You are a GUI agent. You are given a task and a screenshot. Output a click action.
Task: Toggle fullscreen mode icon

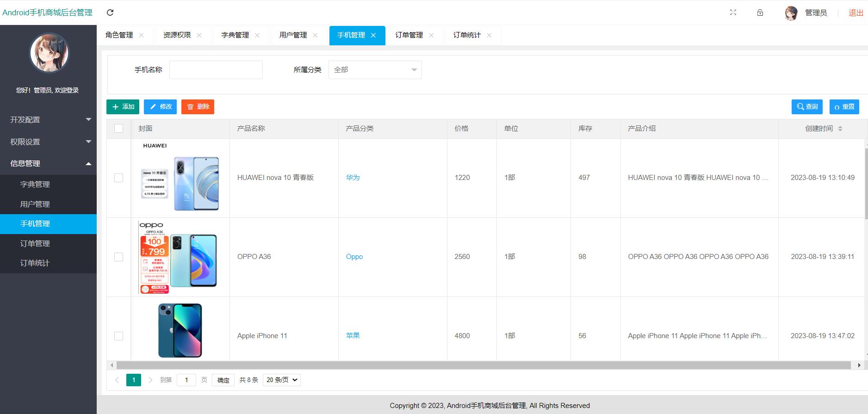tap(733, 12)
